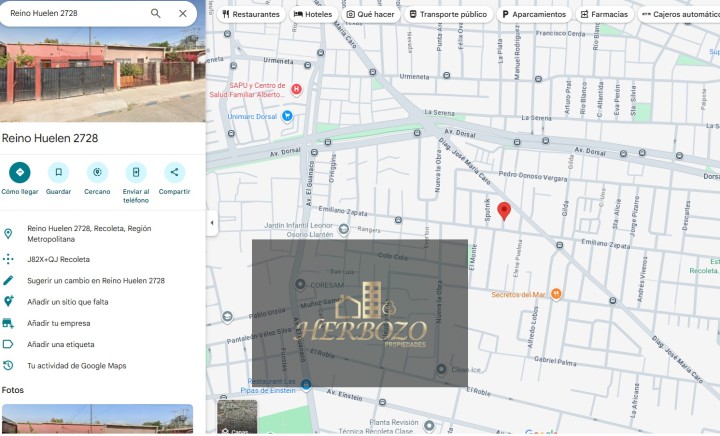Click Añadir un sitio que falta

click(x=67, y=302)
